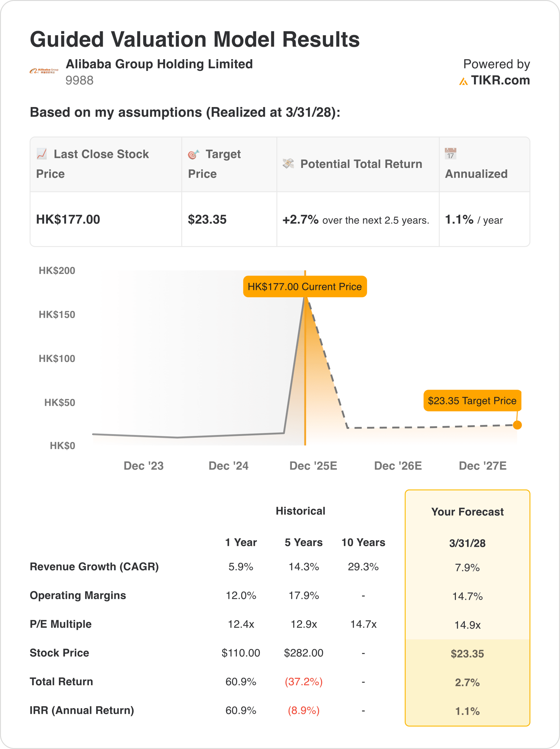Select the 10 Years historical column header
Viewport: 560px width, 749px height.
(363, 542)
